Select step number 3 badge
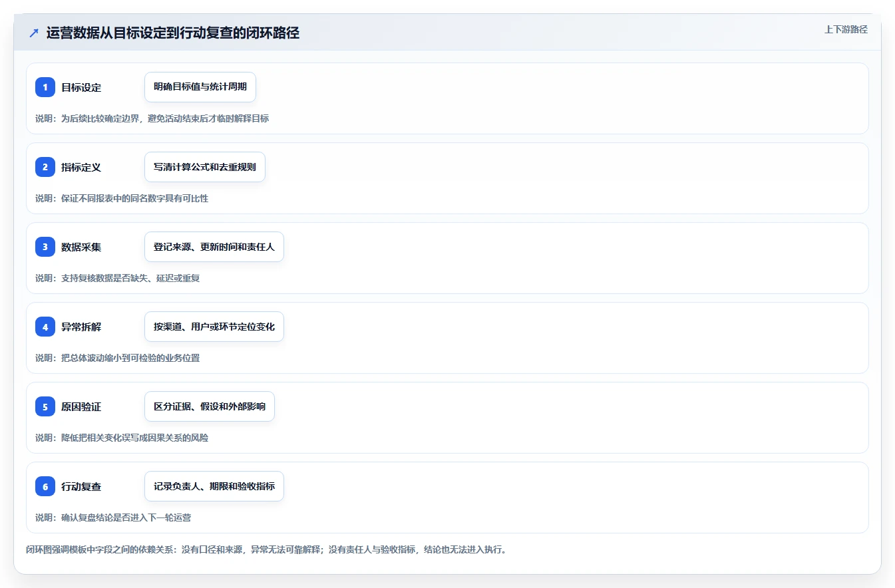The image size is (895, 588). (x=45, y=247)
